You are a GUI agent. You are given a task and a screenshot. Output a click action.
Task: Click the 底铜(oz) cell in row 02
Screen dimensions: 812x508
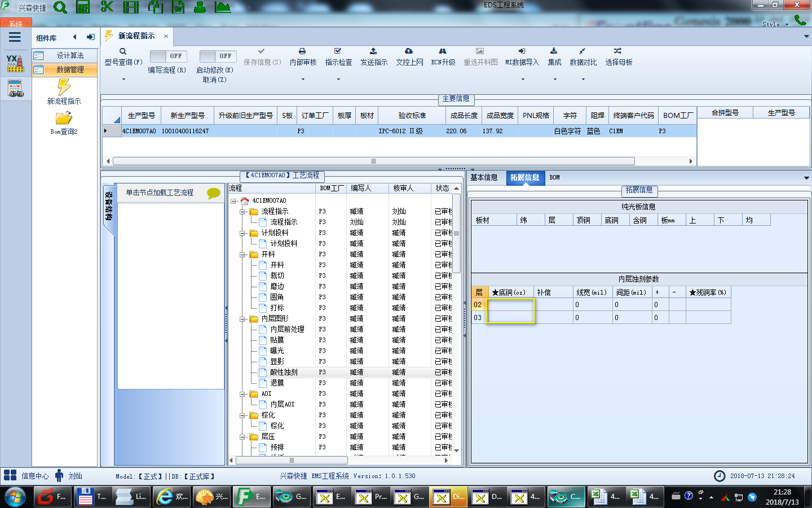pyautogui.click(x=511, y=305)
